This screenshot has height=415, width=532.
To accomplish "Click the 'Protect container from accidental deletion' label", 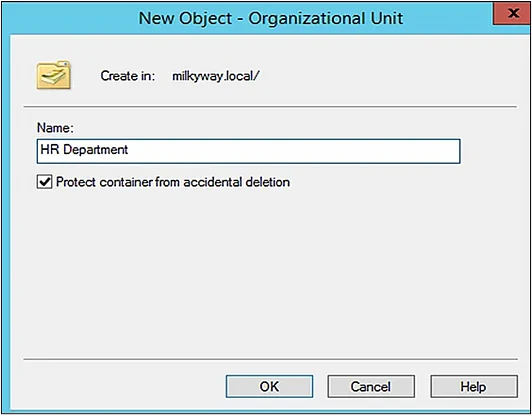I will pos(173,182).
